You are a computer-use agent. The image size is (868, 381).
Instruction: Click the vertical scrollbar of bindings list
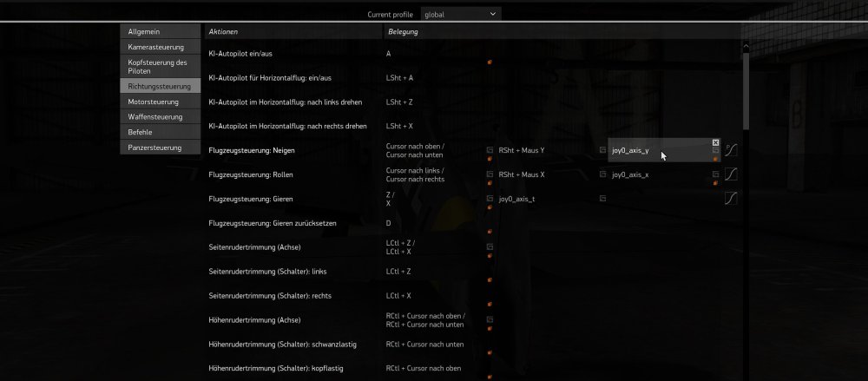[746, 87]
